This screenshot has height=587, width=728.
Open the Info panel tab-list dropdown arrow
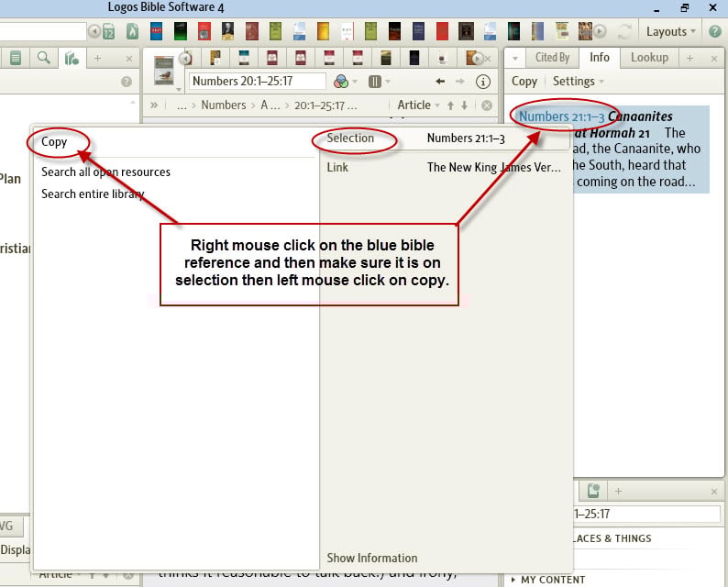[x=515, y=59]
